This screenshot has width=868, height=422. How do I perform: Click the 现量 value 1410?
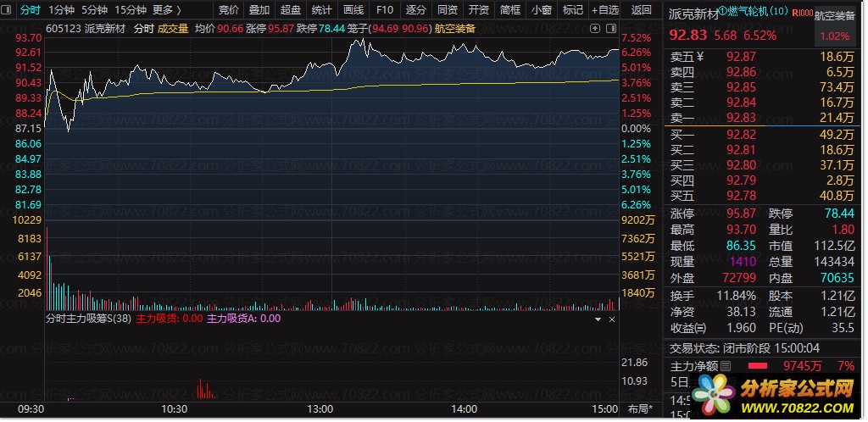743,262
